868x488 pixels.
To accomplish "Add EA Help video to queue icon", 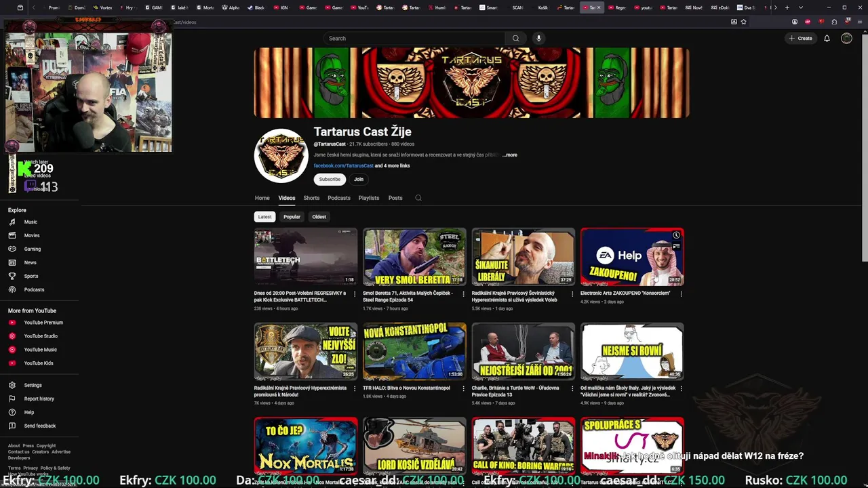I will [x=676, y=246].
